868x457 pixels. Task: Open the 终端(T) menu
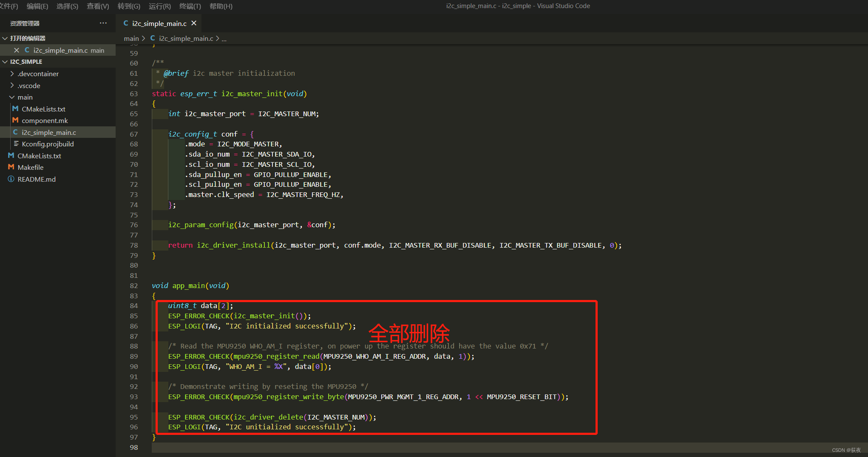[190, 6]
